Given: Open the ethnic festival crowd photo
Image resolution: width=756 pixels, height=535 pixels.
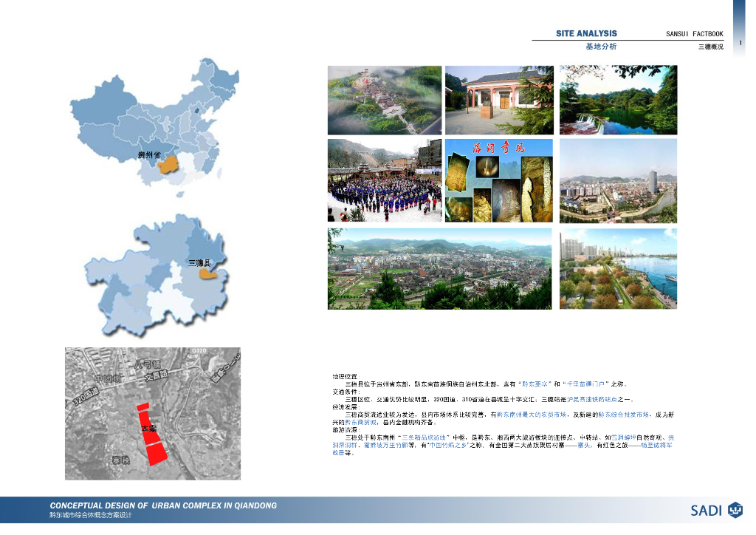Looking at the screenshot, I should pos(384,180).
